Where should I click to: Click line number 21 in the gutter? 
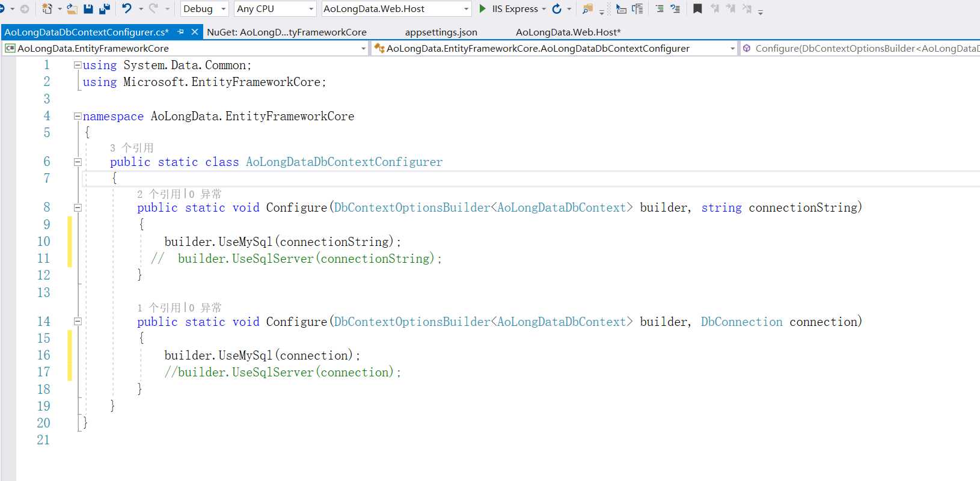(x=43, y=440)
